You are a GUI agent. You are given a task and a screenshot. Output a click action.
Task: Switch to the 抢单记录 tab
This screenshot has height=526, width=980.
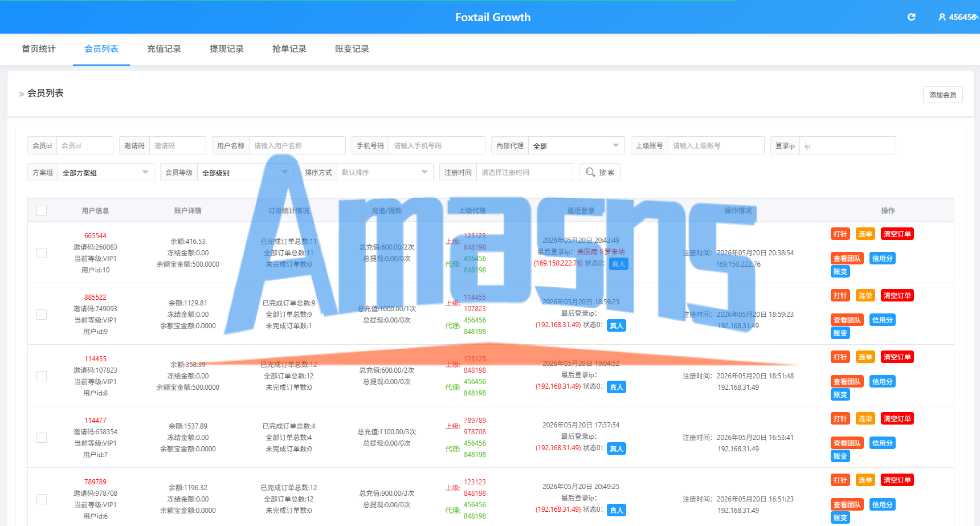(x=289, y=49)
